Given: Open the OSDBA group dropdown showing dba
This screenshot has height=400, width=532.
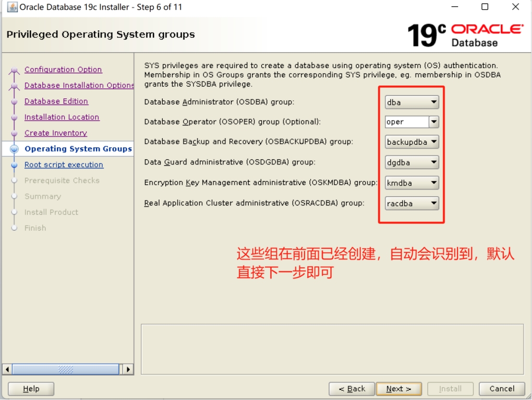Looking at the screenshot, I should click(412, 102).
